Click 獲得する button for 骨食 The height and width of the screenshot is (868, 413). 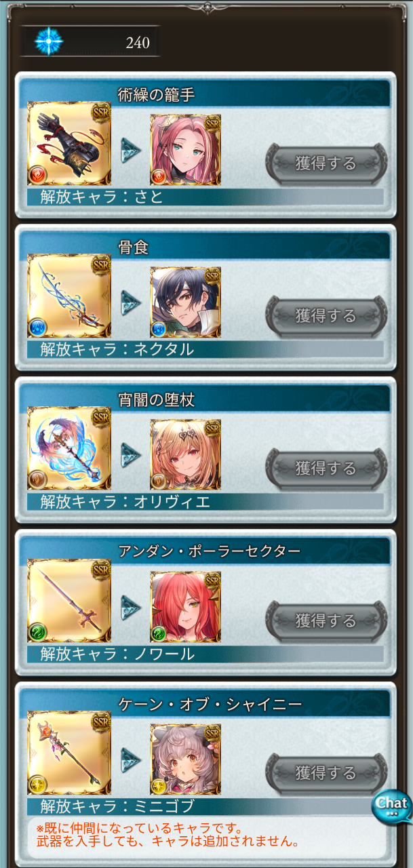pyautogui.click(x=326, y=315)
